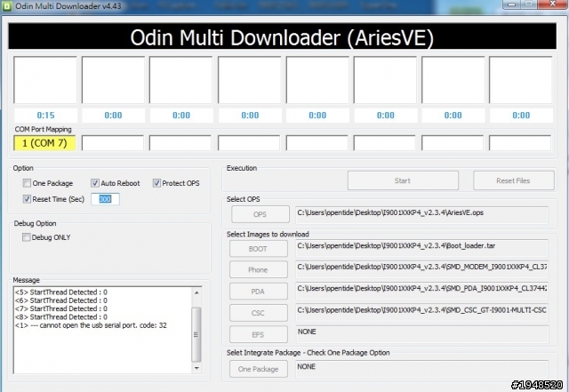Click the BOOT image button
The width and height of the screenshot is (569, 392).
258,249
